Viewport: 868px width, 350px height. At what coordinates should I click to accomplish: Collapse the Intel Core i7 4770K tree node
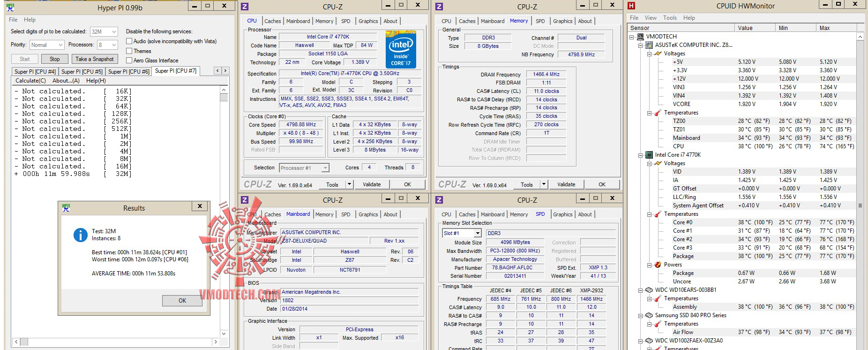(x=641, y=155)
